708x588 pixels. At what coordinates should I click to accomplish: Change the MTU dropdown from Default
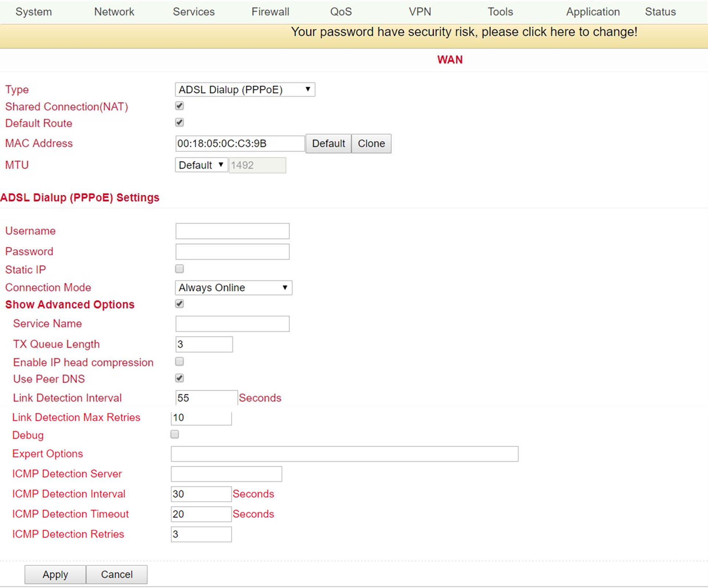pyautogui.click(x=201, y=165)
